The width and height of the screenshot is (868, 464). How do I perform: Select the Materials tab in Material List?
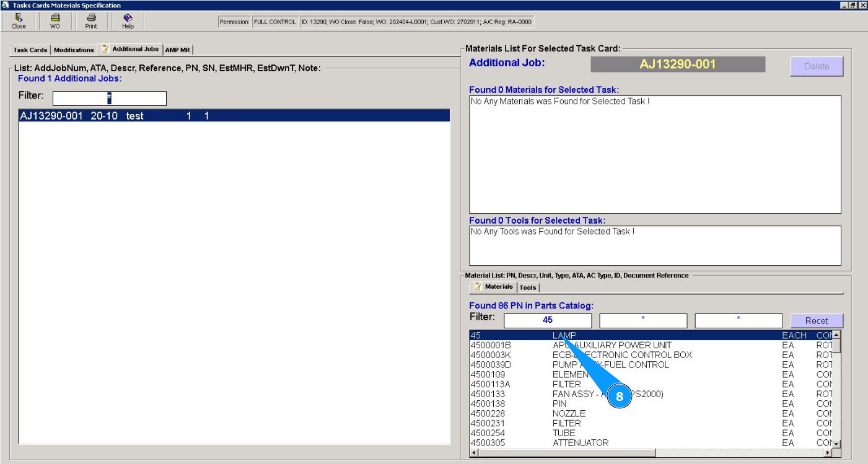point(493,287)
